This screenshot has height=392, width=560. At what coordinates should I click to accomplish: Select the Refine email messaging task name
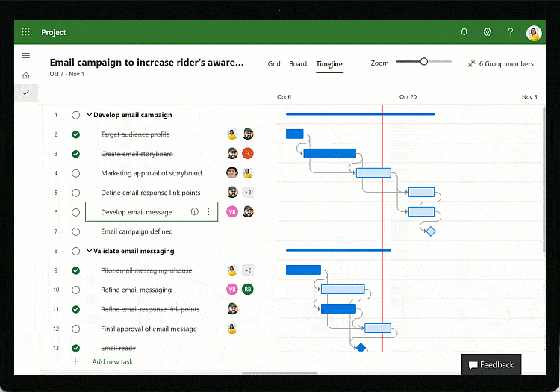pos(136,290)
